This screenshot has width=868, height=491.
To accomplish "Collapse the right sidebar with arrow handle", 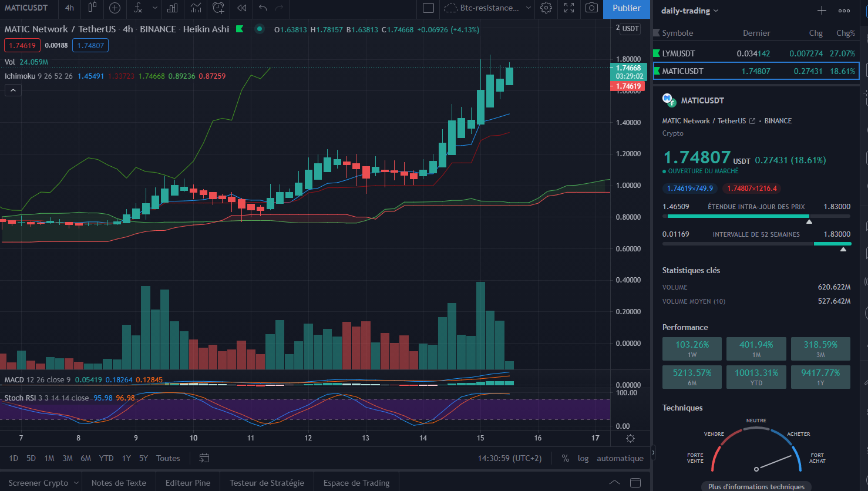I will [653, 453].
